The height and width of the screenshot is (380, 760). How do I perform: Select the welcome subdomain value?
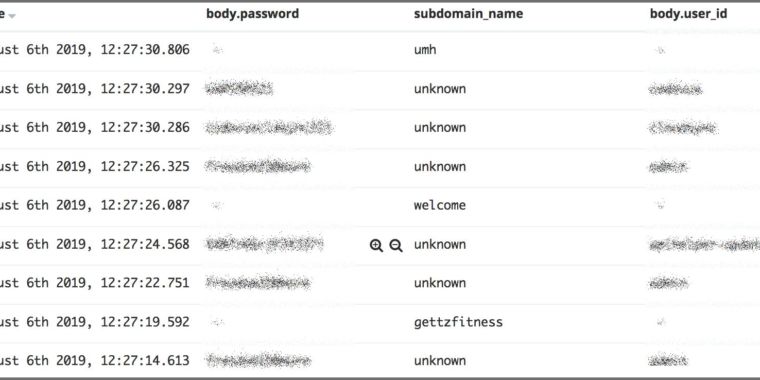pyautogui.click(x=440, y=205)
